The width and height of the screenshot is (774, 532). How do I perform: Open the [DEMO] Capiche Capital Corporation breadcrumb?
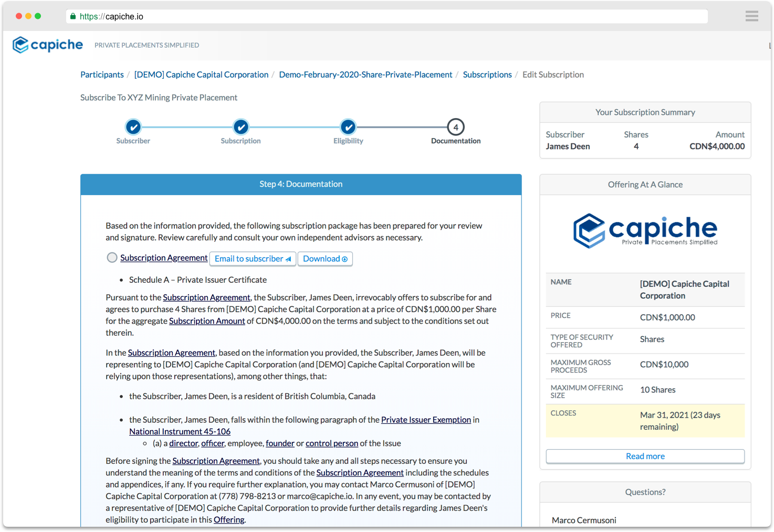[x=201, y=75]
